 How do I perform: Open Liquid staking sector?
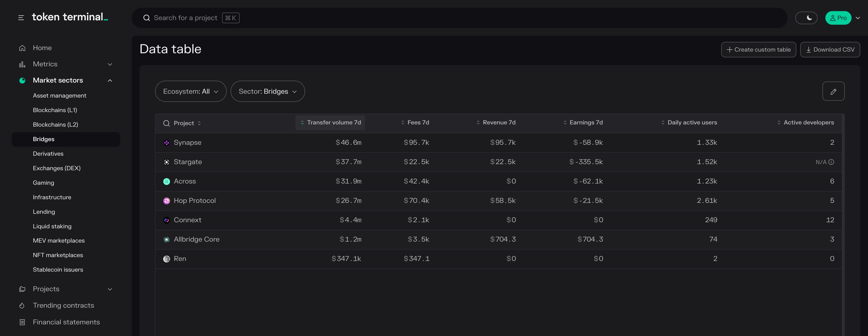point(52,226)
